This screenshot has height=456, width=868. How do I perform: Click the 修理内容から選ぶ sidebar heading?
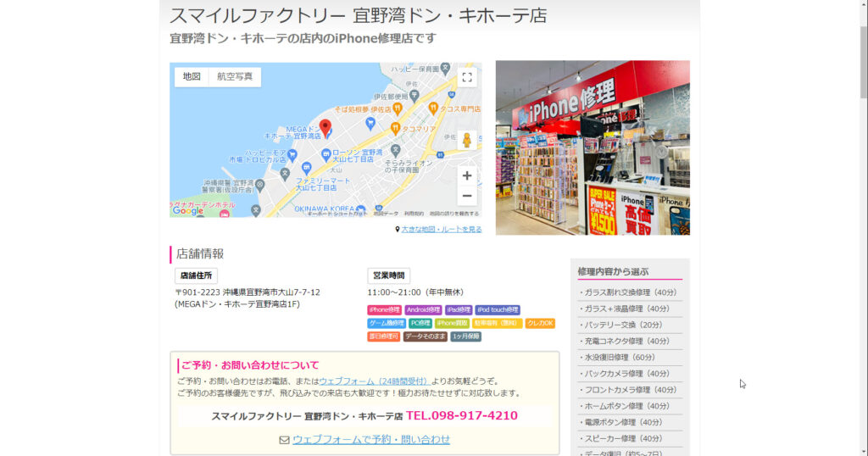(613, 272)
